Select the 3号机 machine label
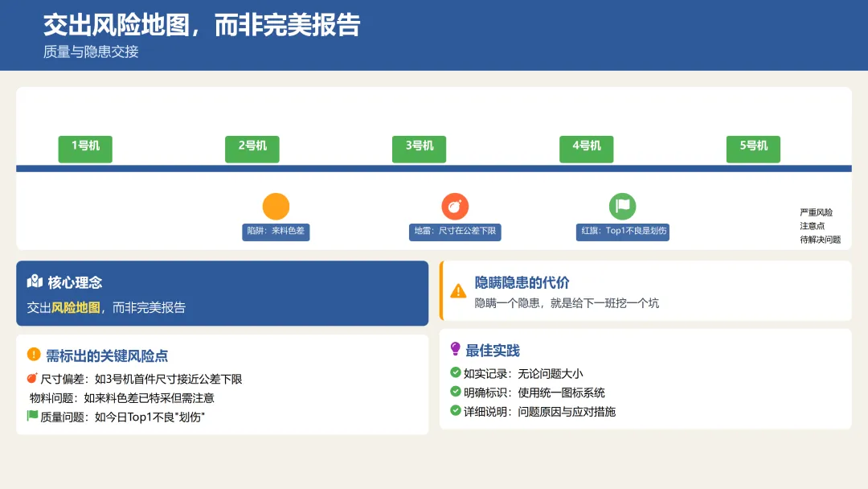 tap(419, 149)
